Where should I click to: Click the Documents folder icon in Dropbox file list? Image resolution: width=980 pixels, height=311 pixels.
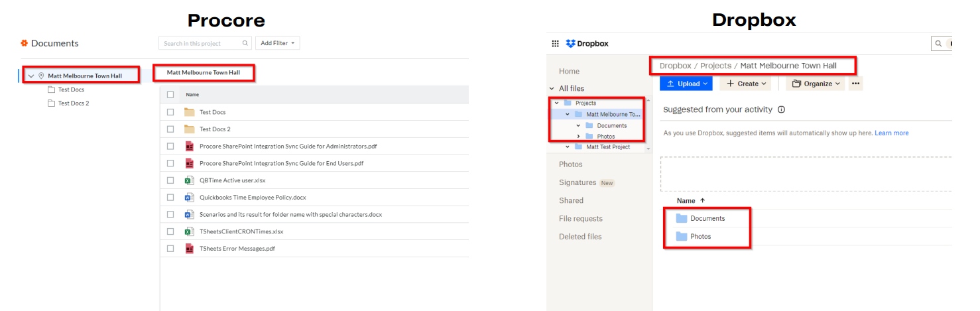click(x=682, y=218)
